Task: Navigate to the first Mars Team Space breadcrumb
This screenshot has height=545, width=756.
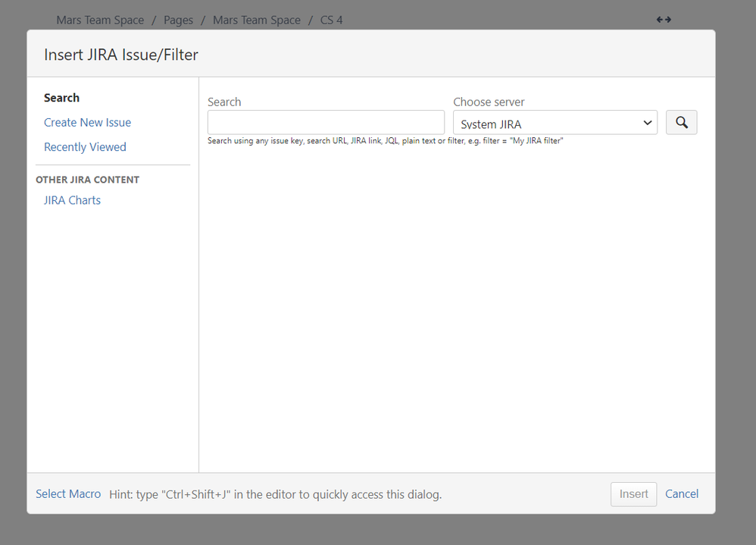Action: (100, 20)
